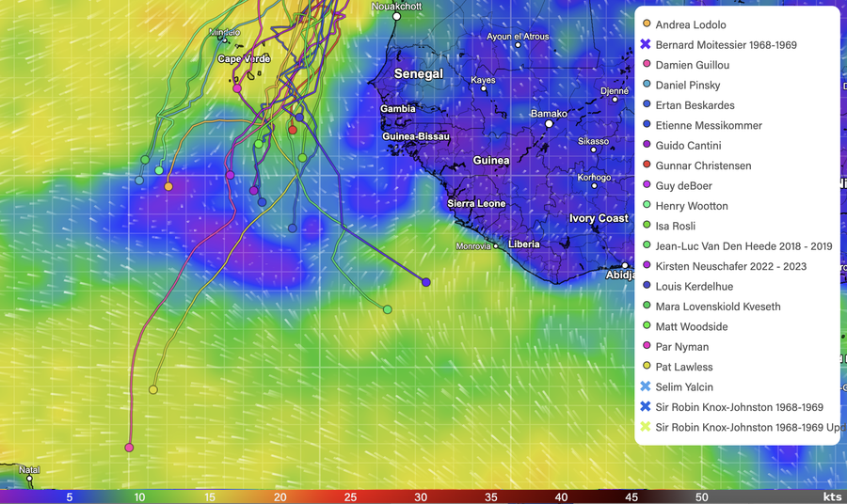Click the Cape Verde label on the map
This screenshot has height=504, width=847.
click(x=244, y=59)
